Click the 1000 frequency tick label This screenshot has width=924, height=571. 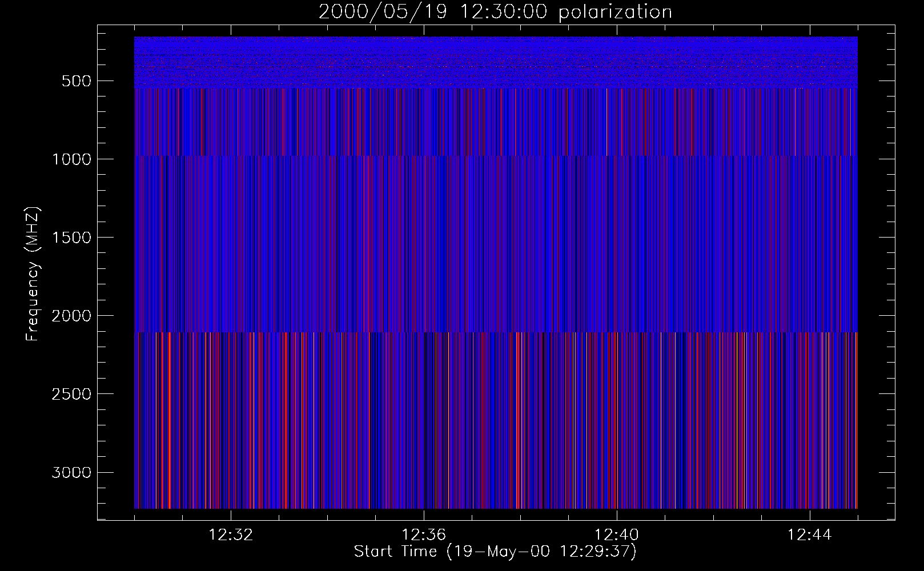pos(71,159)
